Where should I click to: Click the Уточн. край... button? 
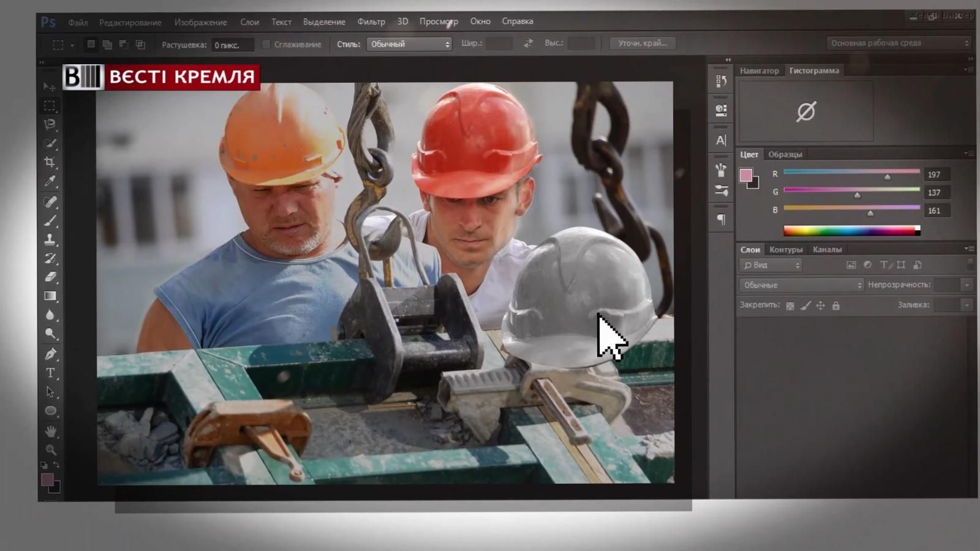(643, 43)
